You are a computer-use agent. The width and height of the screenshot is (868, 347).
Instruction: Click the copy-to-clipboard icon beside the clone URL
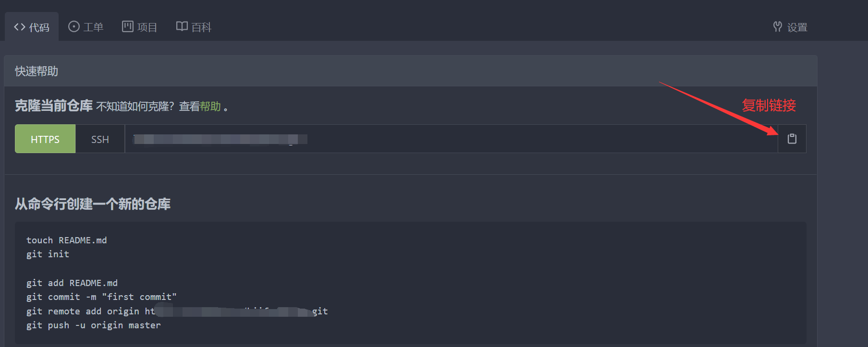792,139
